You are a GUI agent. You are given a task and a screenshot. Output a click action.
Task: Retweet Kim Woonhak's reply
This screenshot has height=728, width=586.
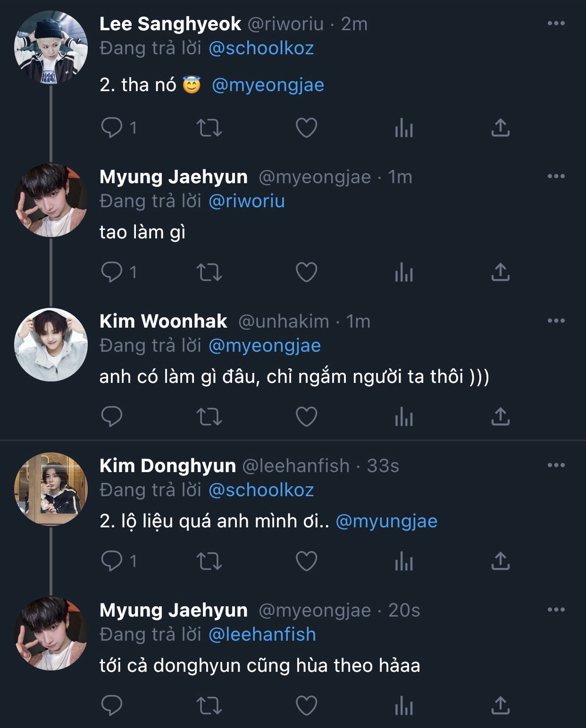[209, 417]
